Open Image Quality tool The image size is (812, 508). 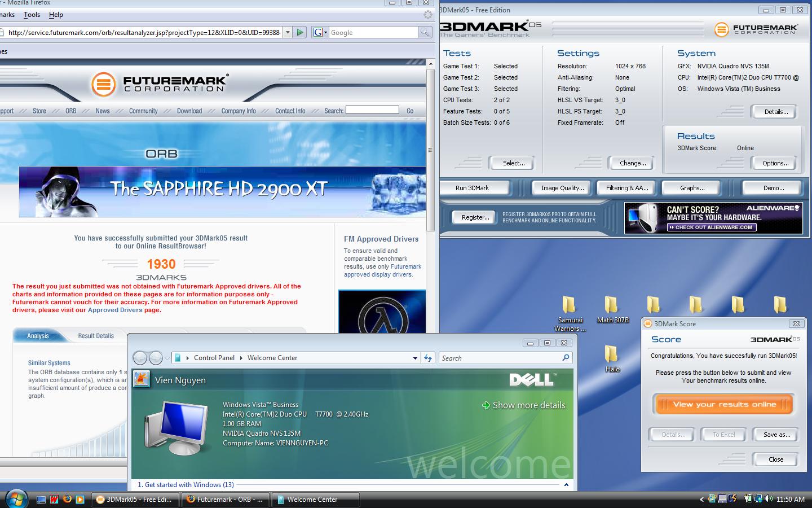[562, 188]
